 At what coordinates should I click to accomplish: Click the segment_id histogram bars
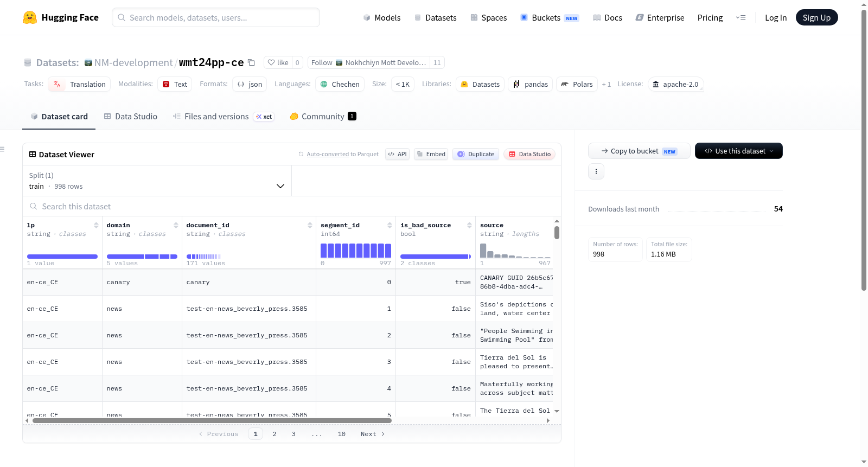coord(356,251)
